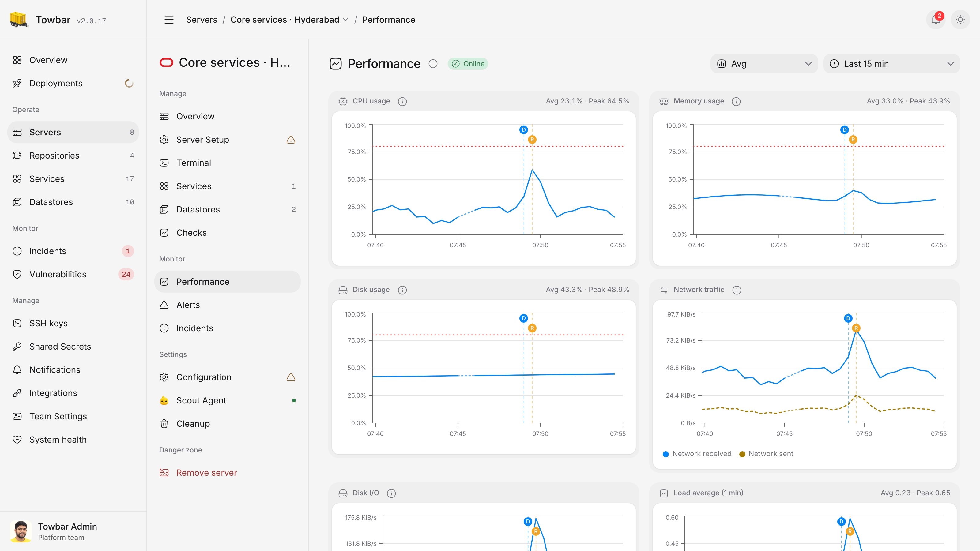
Task: Open Overview in main sidebar
Action: tap(73, 60)
